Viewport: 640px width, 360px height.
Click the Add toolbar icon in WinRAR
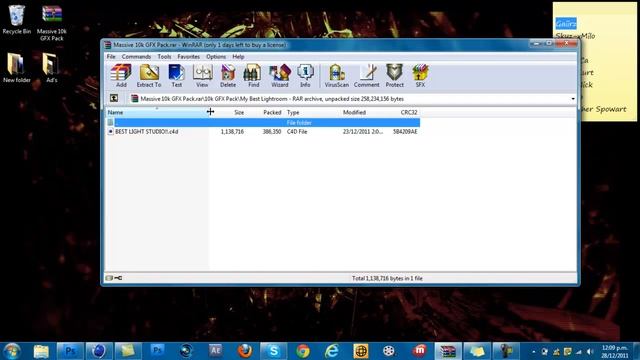tap(121, 76)
